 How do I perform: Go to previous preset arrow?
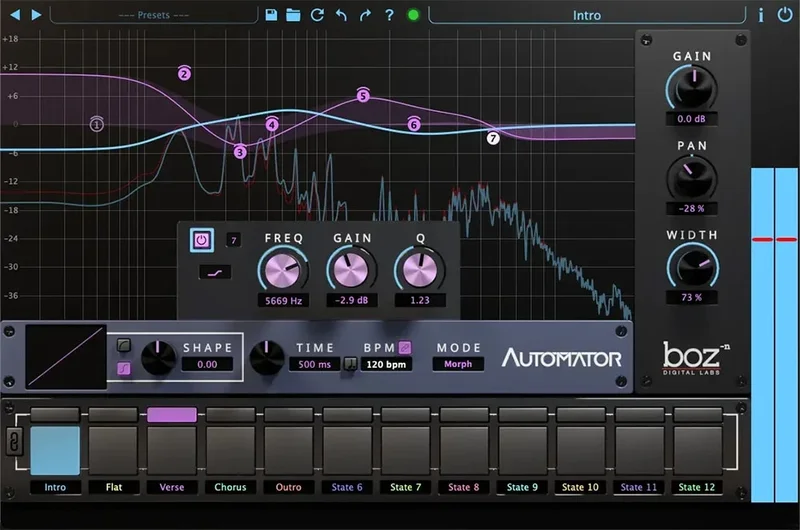click(15, 15)
